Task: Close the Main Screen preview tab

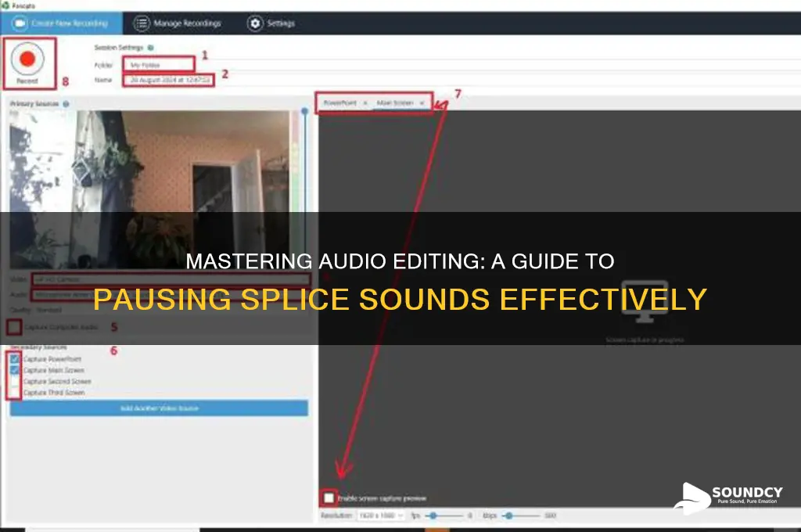Action: point(422,103)
